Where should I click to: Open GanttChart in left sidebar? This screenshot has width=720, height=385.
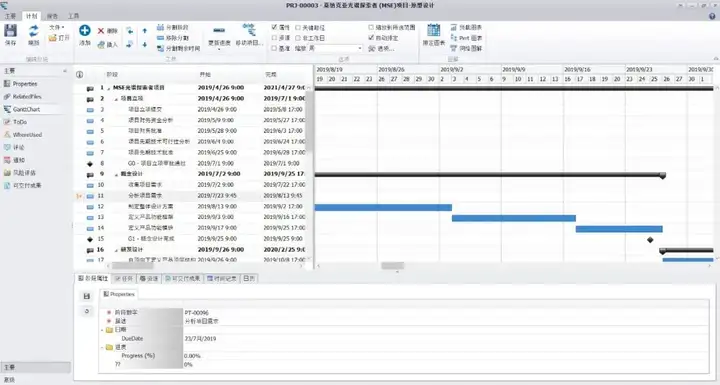click(26, 109)
